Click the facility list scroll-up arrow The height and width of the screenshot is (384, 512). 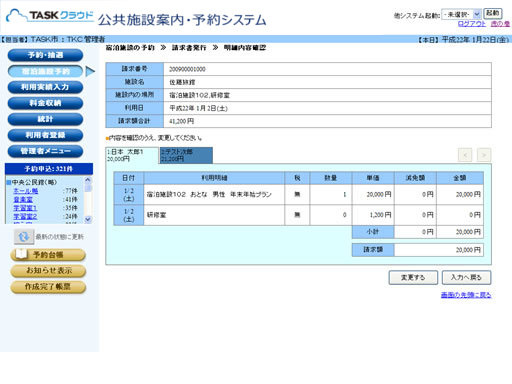[88, 180]
